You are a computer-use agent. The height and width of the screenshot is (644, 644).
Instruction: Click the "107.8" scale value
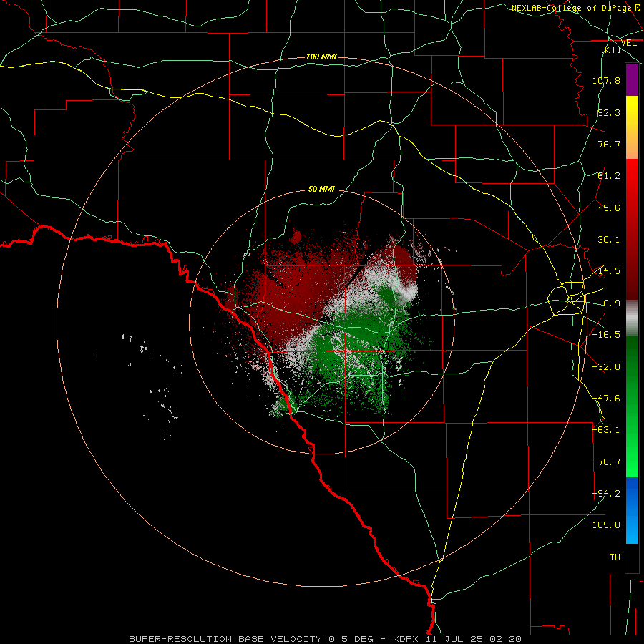point(606,80)
